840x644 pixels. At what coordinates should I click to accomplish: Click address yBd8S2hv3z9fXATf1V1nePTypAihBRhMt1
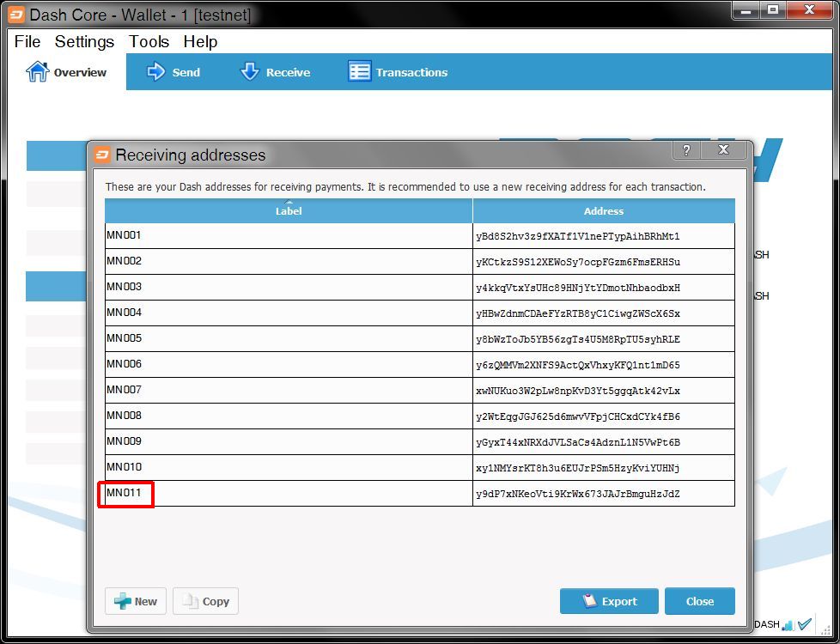[577, 236]
